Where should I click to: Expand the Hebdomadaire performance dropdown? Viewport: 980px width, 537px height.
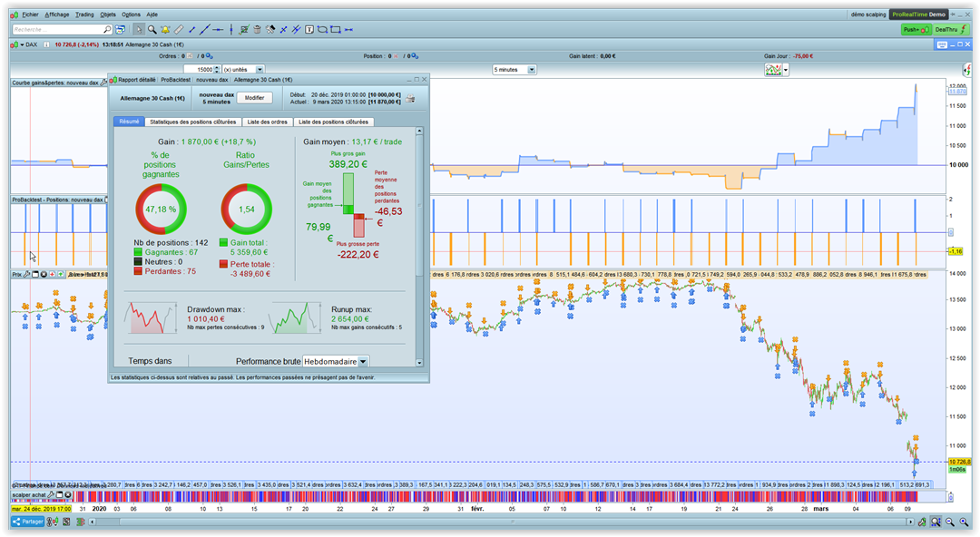[363, 361]
